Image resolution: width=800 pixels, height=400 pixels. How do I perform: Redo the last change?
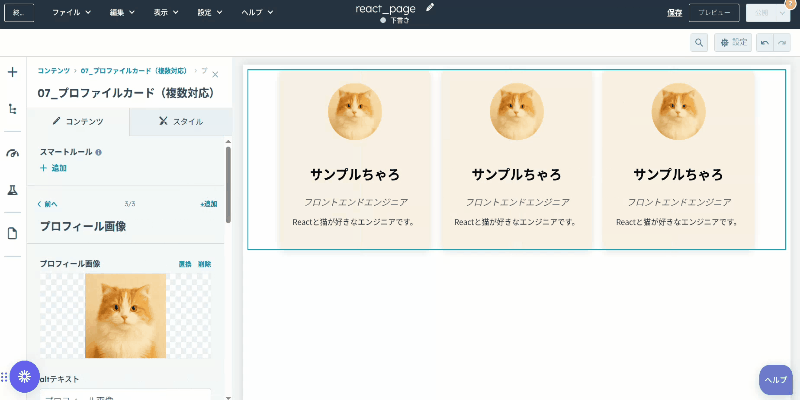[782, 43]
